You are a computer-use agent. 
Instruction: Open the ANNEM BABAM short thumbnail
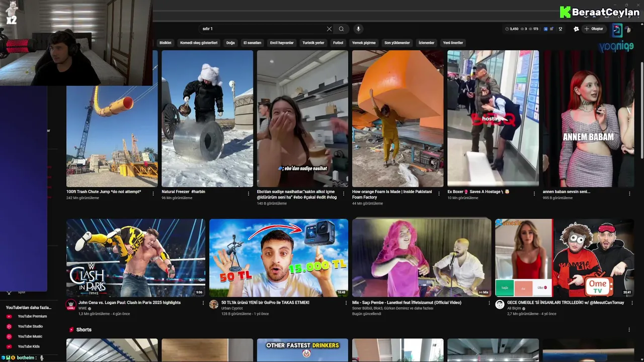[x=588, y=119]
